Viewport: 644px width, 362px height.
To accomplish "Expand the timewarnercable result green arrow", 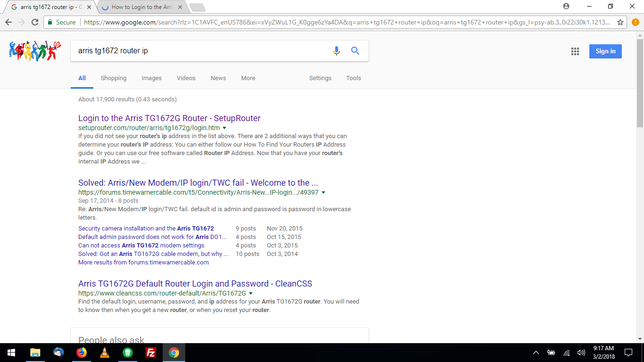I will [323, 193].
